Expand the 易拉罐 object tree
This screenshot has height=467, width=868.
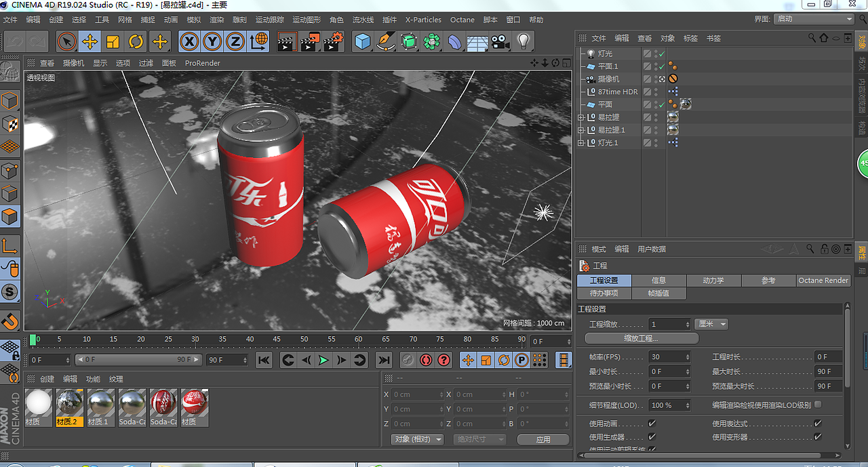(x=580, y=117)
